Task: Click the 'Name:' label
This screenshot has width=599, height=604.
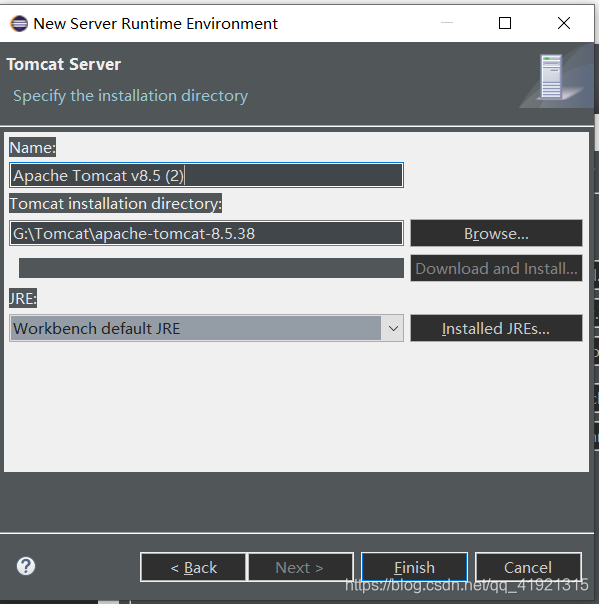Action: click(x=33, y=148)
